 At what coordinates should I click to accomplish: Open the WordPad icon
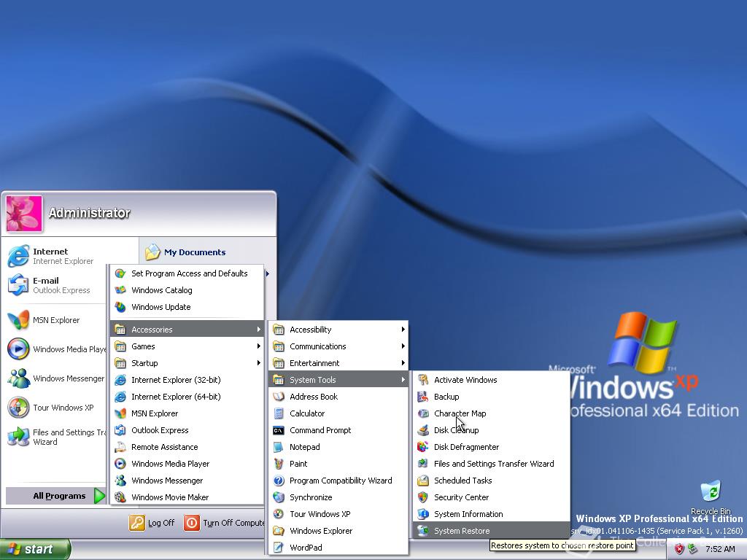[x=279, y=547]
